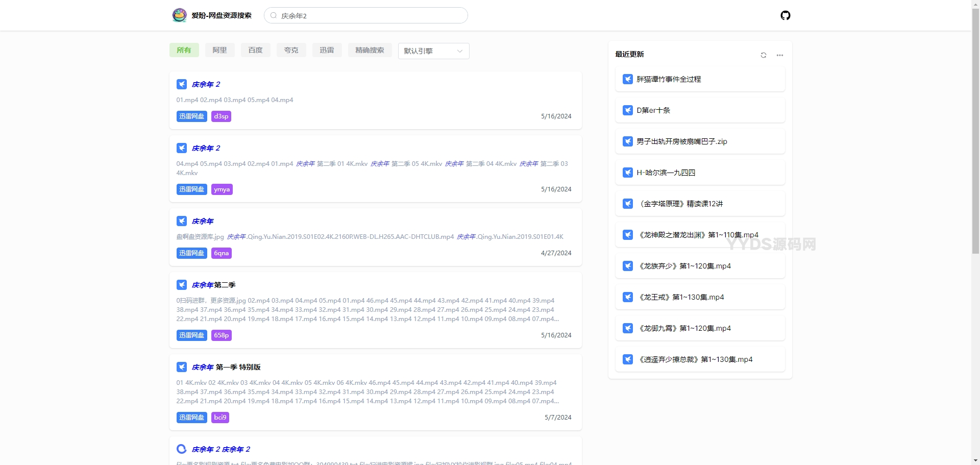Switch to the 百度 source tab
Viewport: 980px width, 465px height.
click(255, 50)
